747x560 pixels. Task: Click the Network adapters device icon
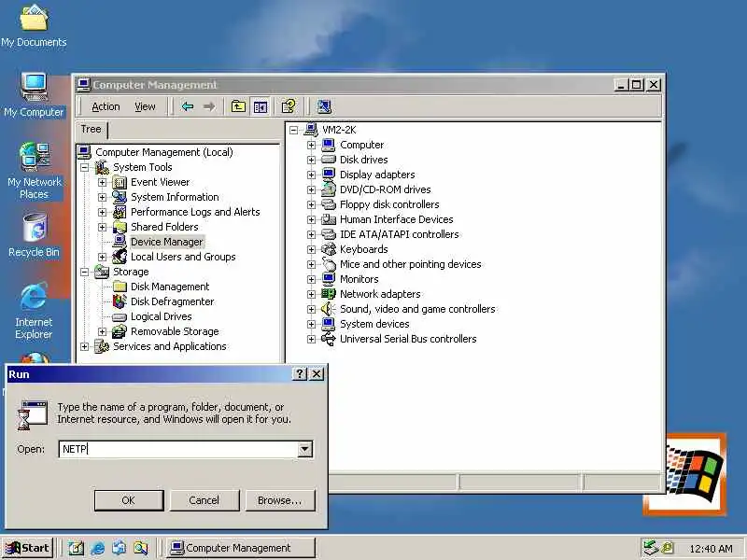click(x=329, y=294)
